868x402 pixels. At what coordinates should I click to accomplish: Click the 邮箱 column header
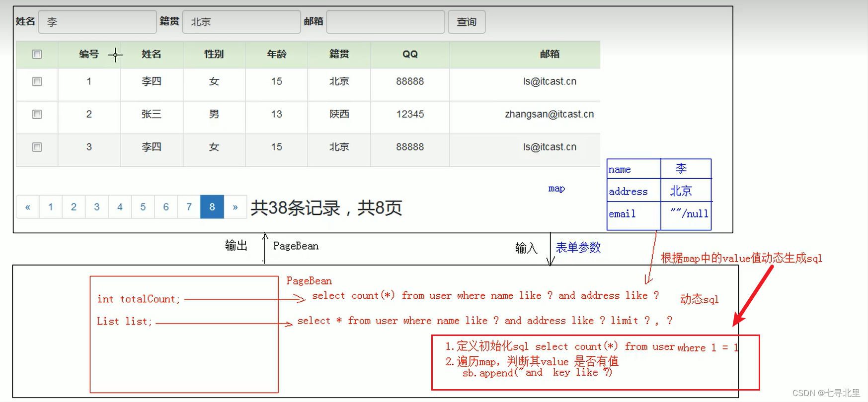click(x=550, y=54)
